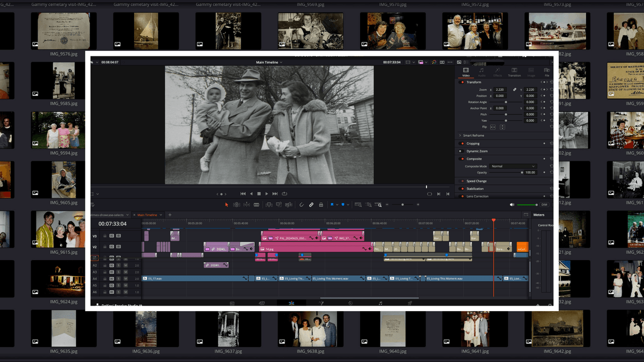This screenshot has height=362, width=644.
Task: Enable the Speed Change toggle
Action: point(462,181)
